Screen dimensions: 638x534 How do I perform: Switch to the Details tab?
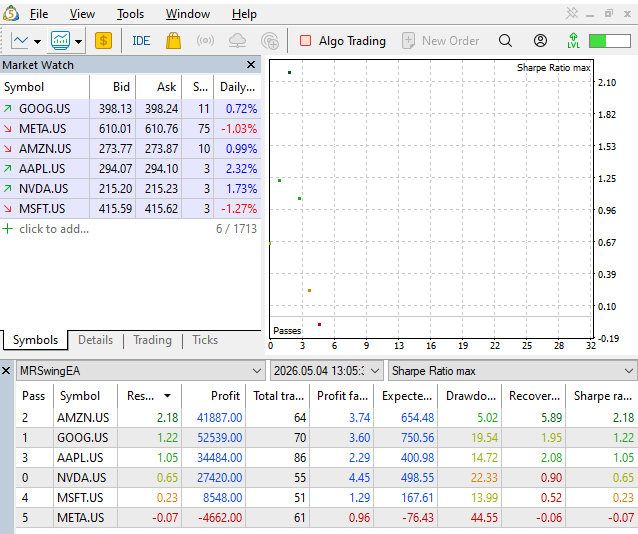point(96,340)
